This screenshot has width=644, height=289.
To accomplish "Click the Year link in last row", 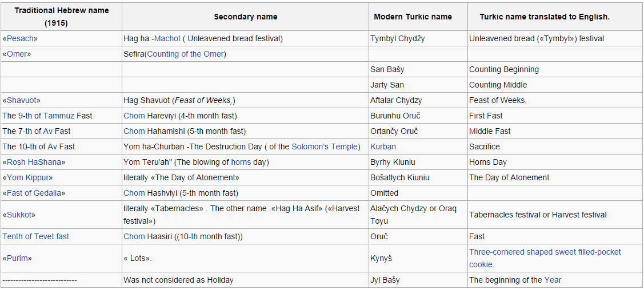I will 553,280.
